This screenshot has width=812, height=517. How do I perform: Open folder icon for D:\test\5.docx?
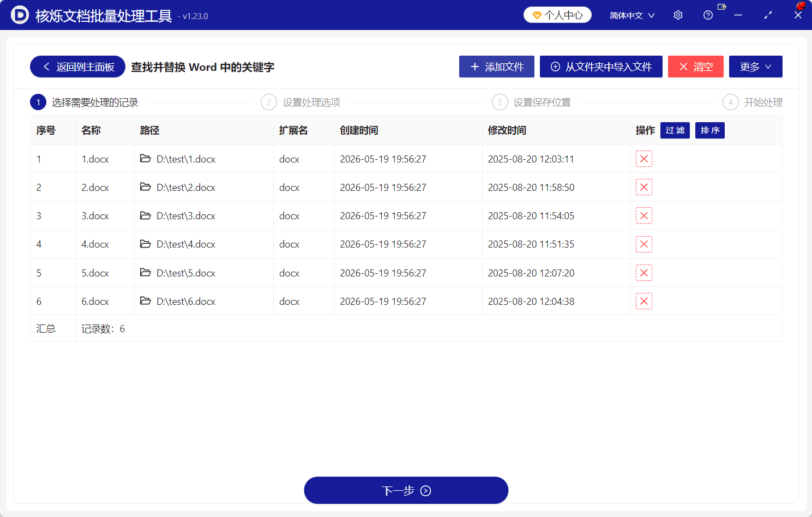[x=146, y=272]
